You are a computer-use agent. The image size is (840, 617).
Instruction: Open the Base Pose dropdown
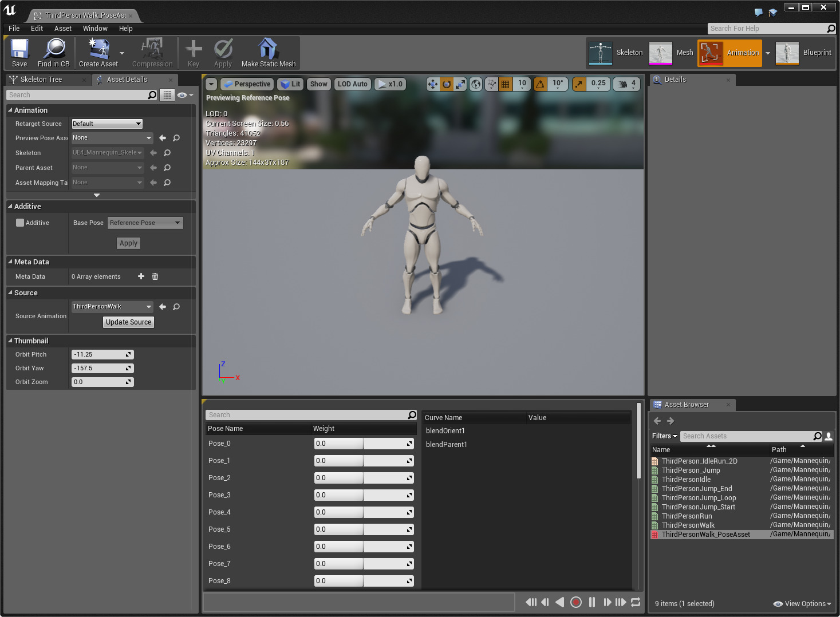145,223
